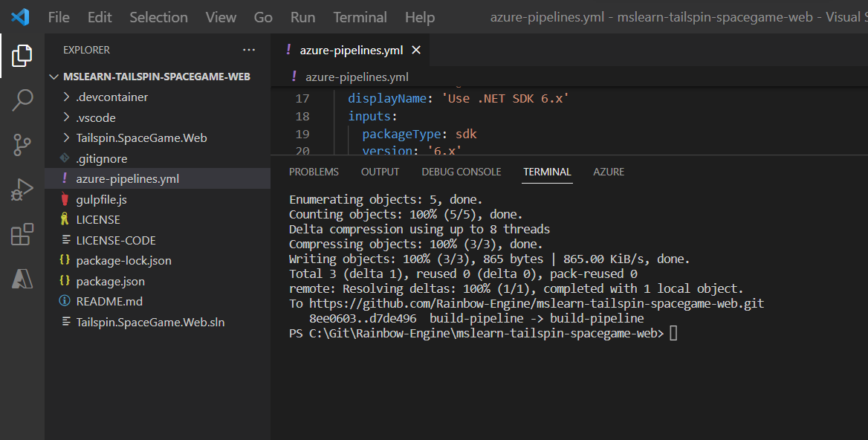Image resolution: width=868 pixels, height=440 pixels.
Task: Open the File menu
Action: pyautogui.click(x=59, y=17)
